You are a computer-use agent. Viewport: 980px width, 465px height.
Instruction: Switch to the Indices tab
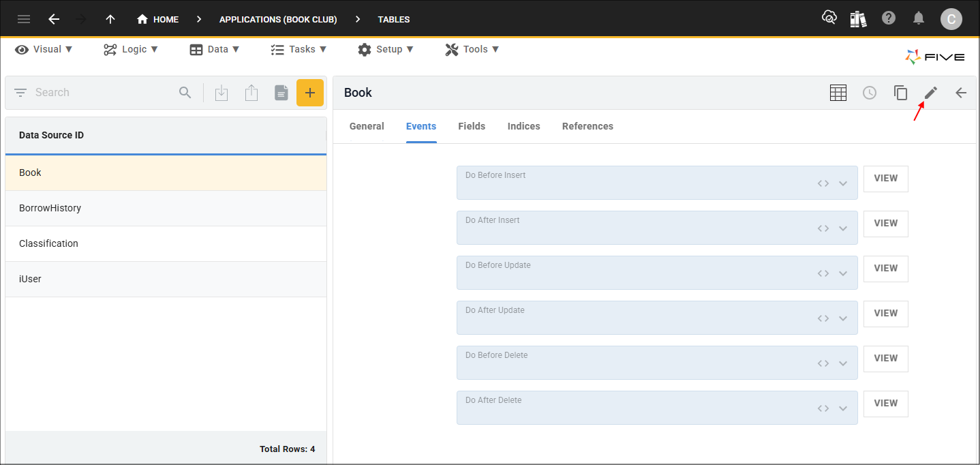(x=524, y=126)
